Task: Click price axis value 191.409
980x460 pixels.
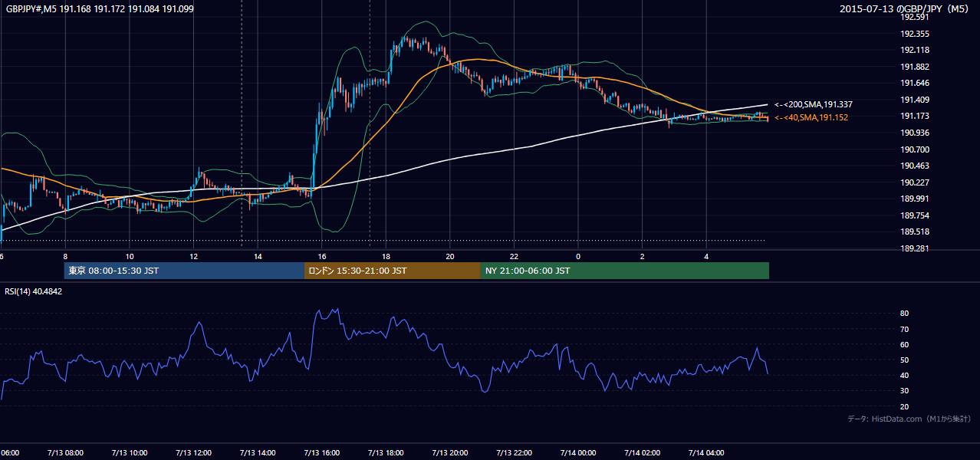Action: point(915,100)
